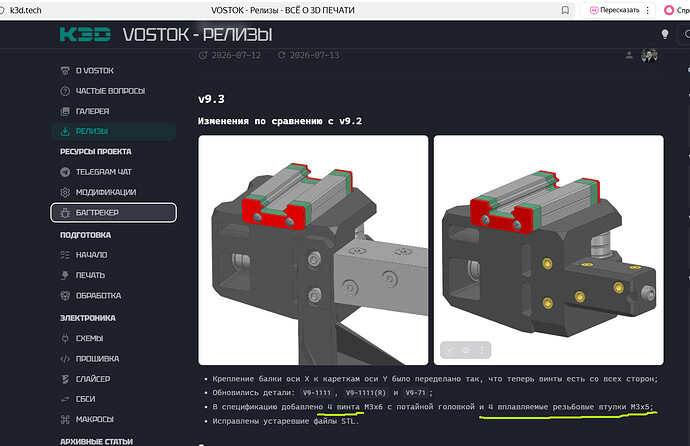Click the k3d.tech address in the URL bar

(x=26, y=10)
